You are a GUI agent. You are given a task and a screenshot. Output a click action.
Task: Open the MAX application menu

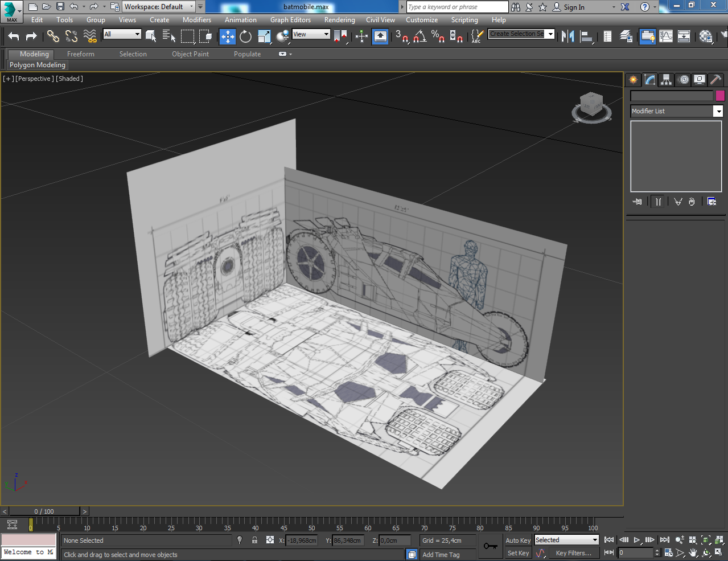[11, 11]
